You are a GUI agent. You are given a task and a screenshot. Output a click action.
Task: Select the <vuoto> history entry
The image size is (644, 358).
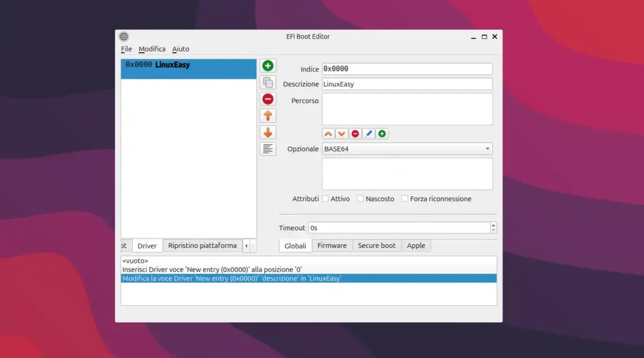[x=308, y=260]
